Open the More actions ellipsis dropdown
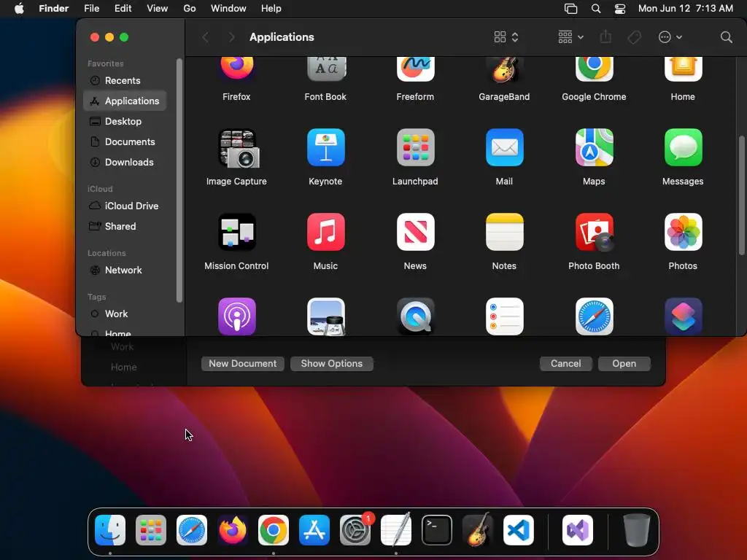This screenshot has height=560, width=747. [670, 37]
